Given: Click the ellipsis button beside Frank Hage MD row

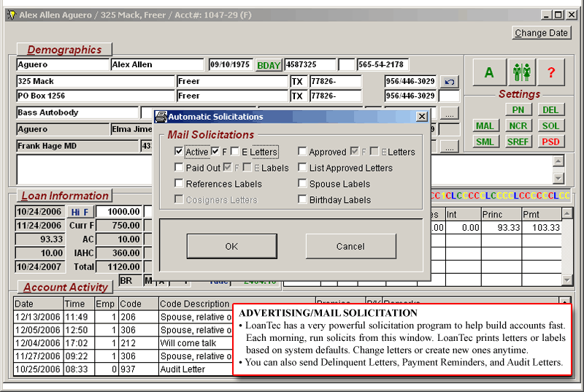Looking at the screenshot, I should tap(450, 146).
